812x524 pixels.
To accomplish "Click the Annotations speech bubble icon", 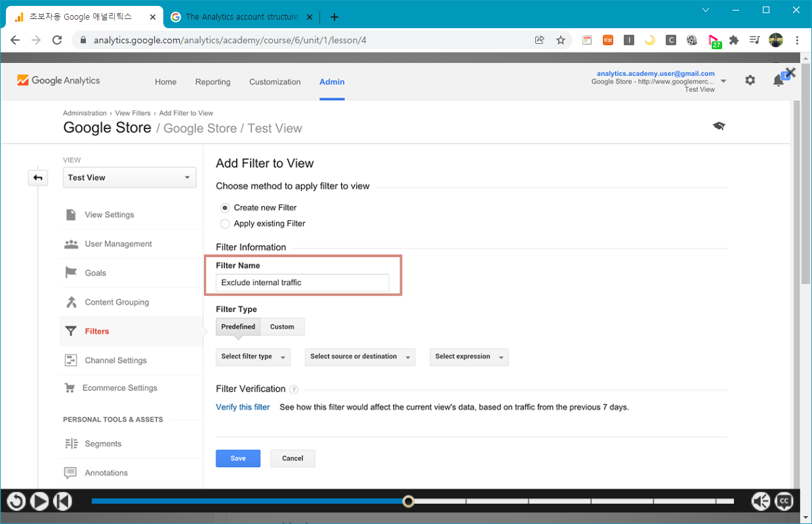I will (71, 473).
